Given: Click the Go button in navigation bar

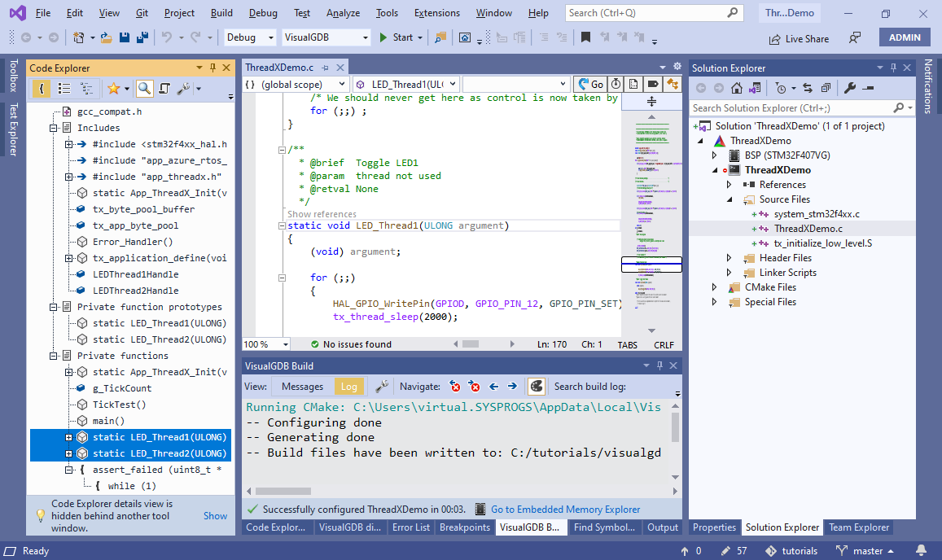Looking at the screenshot, I should [x=590, y=84].
